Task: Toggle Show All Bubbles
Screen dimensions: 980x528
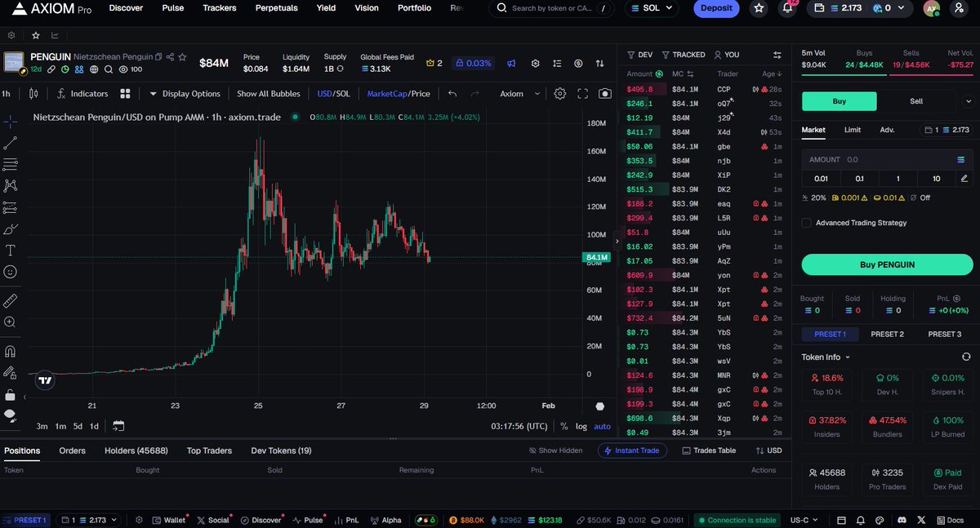Action: 268,94
